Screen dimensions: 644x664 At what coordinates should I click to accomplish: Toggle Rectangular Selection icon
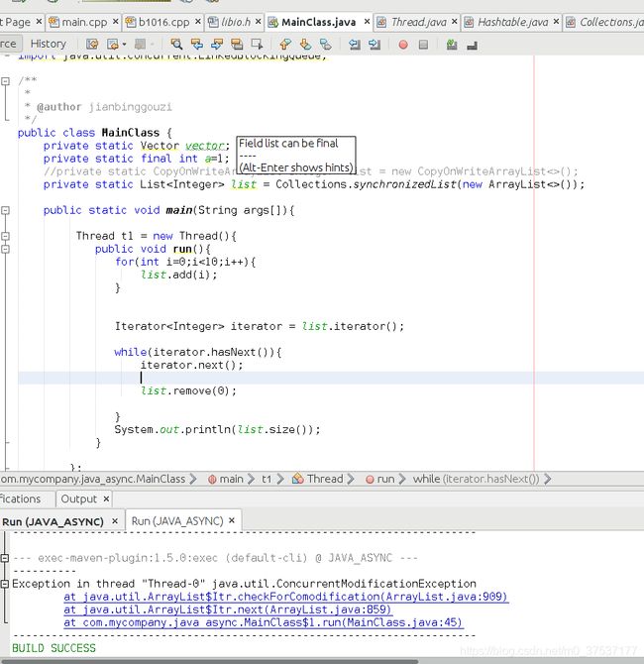click(x=257, y=44)
